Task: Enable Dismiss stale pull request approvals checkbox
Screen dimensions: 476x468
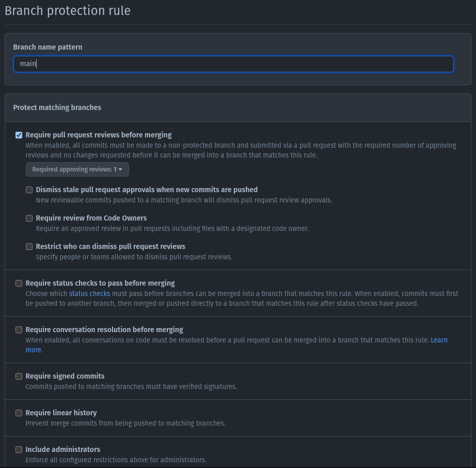Action: (29, 190)
